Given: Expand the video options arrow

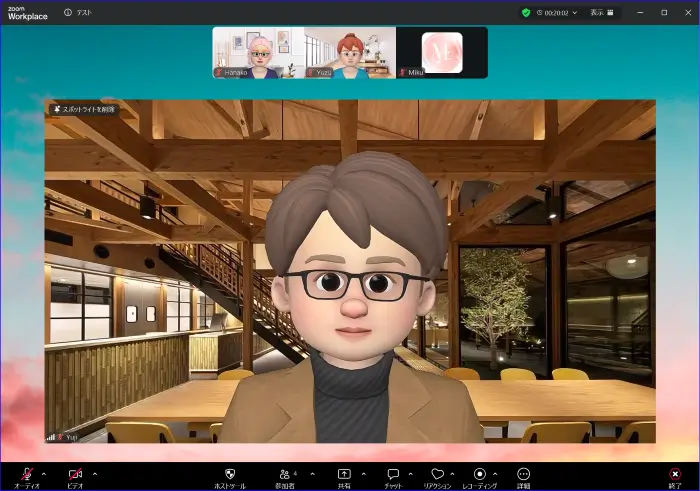Looking at the screenshot, I should point(95,474).
